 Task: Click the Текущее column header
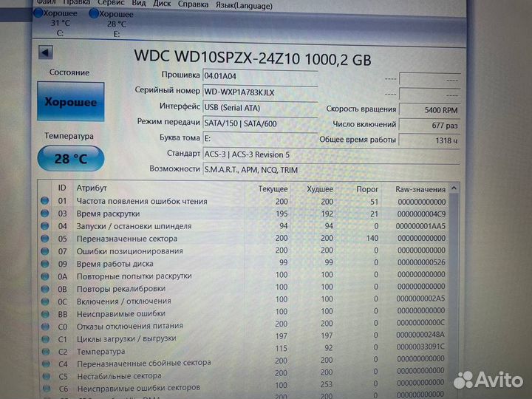click(x=273, y=189)
